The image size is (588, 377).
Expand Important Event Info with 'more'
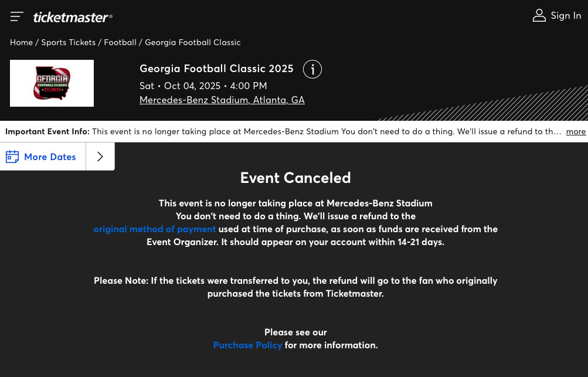pyautogui.click(x=576, y=131)
